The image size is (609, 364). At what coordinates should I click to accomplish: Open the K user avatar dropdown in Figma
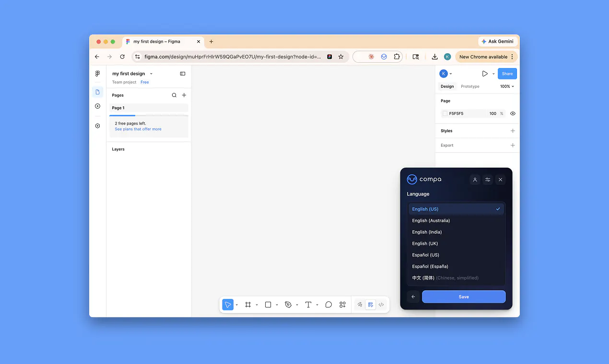[446, 74]
